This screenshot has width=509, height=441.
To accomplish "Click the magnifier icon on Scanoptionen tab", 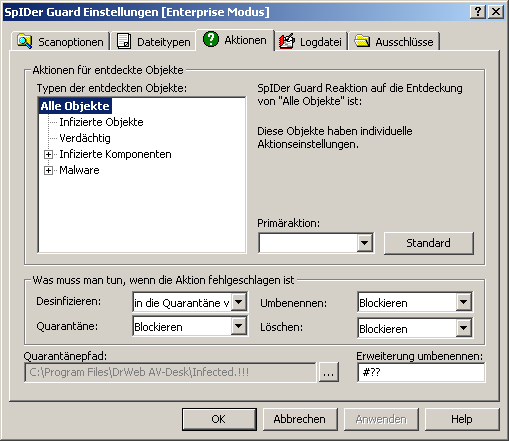I will (x=24, y=41).
